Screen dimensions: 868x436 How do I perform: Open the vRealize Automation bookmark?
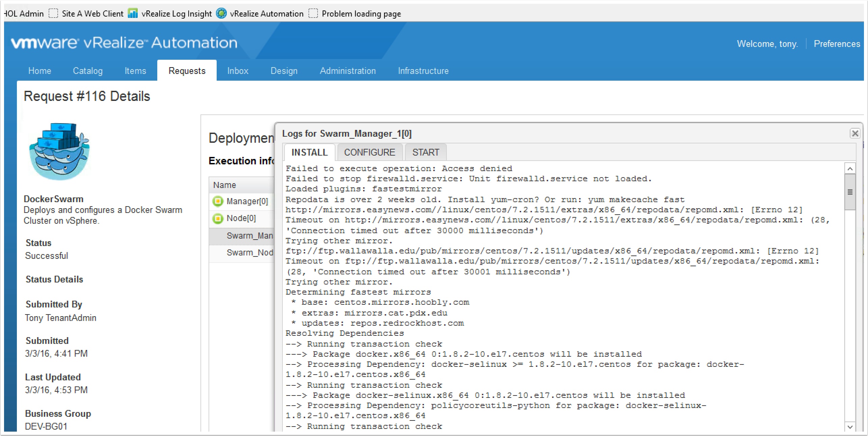tap(260, 13)
